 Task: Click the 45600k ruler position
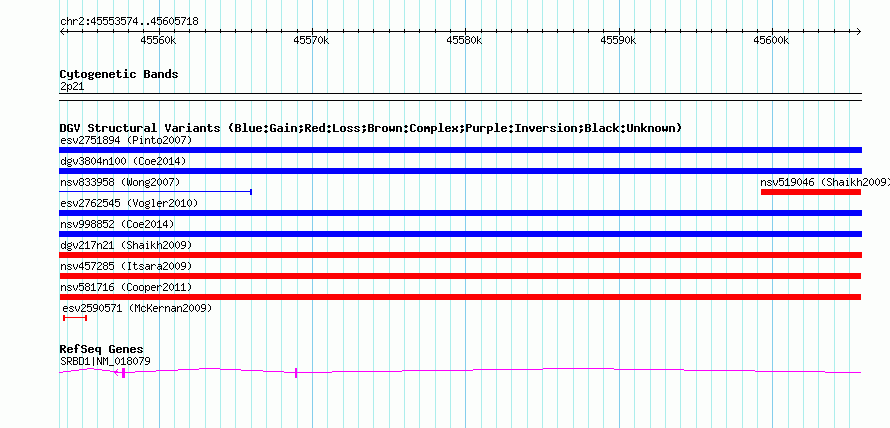[x=771, y=40]
